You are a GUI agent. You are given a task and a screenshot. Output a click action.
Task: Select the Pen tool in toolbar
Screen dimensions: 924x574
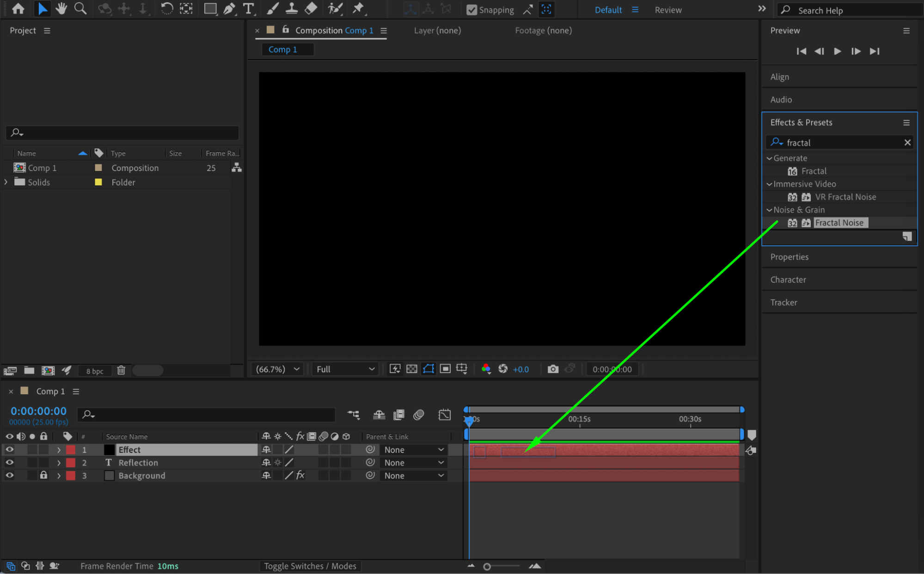(229, 9)
